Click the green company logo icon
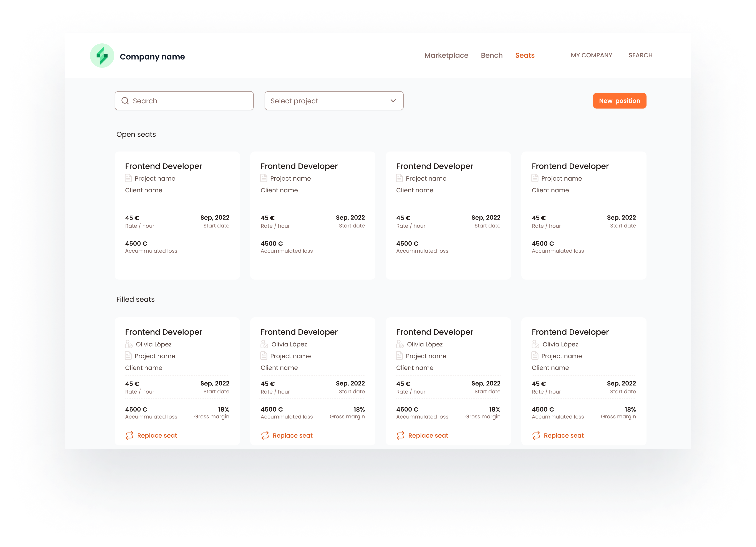This screenshot has width=756, height=547. [x=102, y=56]
